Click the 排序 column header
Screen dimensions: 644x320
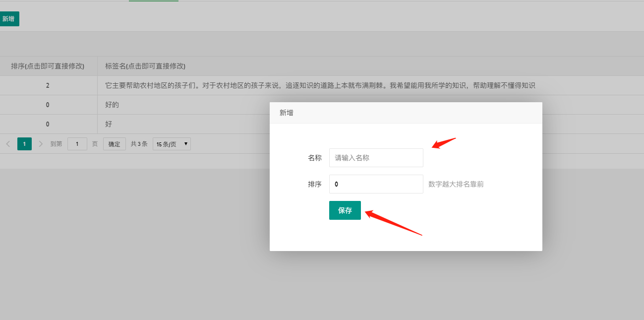pyautogui.click(x=48, y=66)
